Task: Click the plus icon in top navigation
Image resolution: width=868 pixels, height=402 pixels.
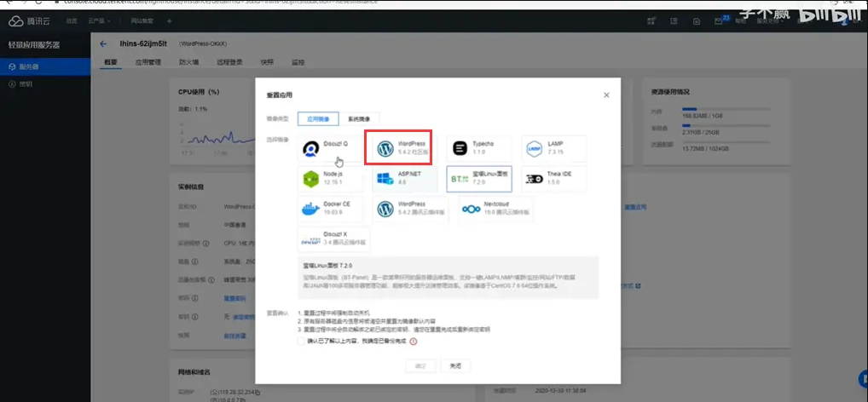Action: 170,21
